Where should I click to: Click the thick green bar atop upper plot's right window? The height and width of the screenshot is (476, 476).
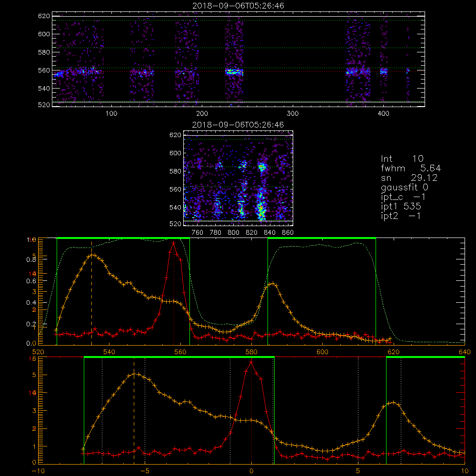(x=322, y=238)
